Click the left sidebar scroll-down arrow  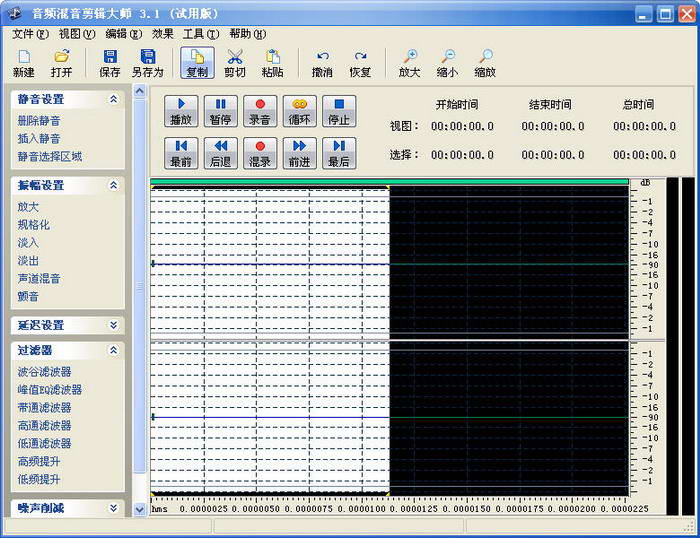140,509
